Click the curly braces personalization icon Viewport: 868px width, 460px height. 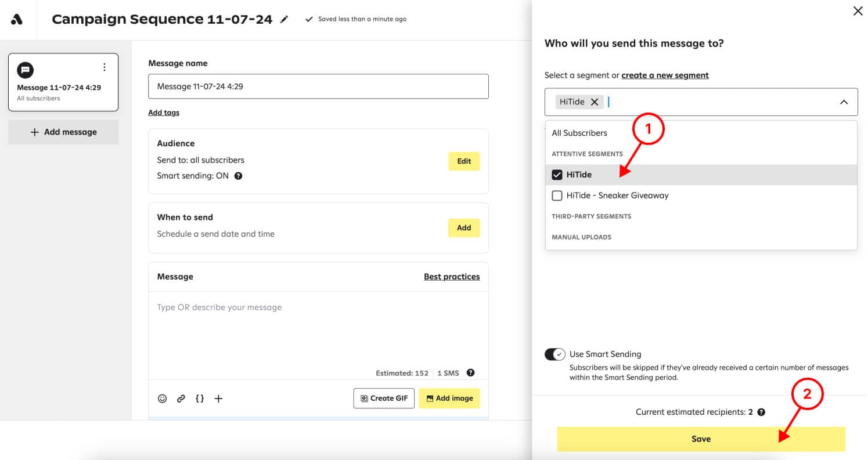(200, 399)
